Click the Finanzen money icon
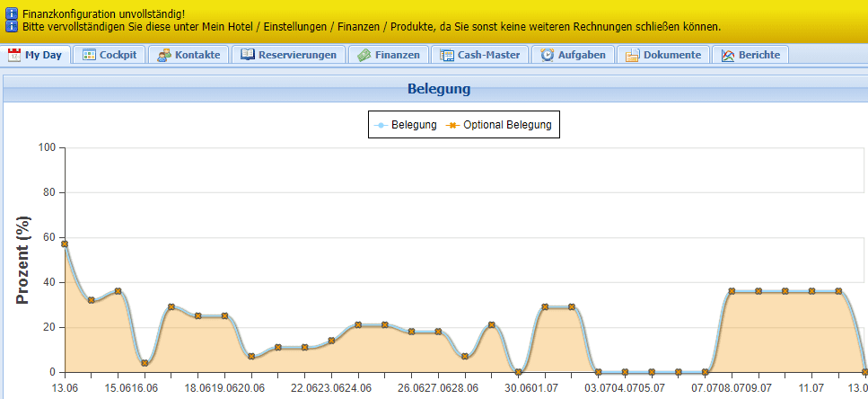This screenshot has width=868, height=399. tap(364, 55)
